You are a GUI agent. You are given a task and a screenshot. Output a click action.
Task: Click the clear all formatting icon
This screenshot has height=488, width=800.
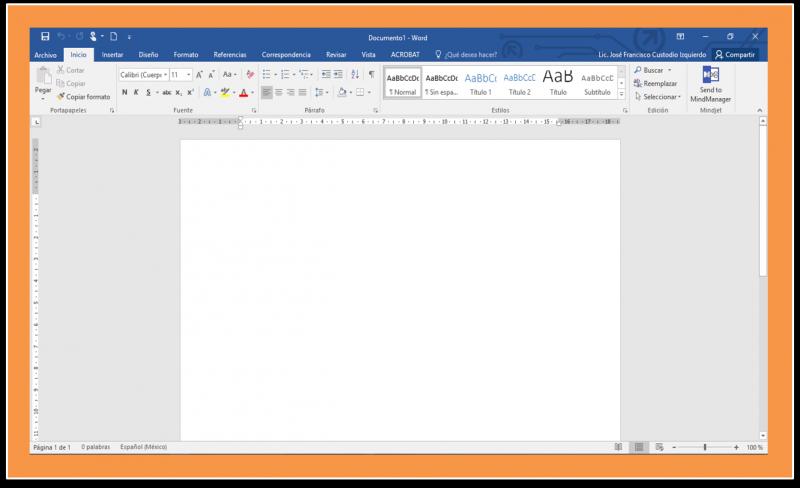tap(250, 74)
